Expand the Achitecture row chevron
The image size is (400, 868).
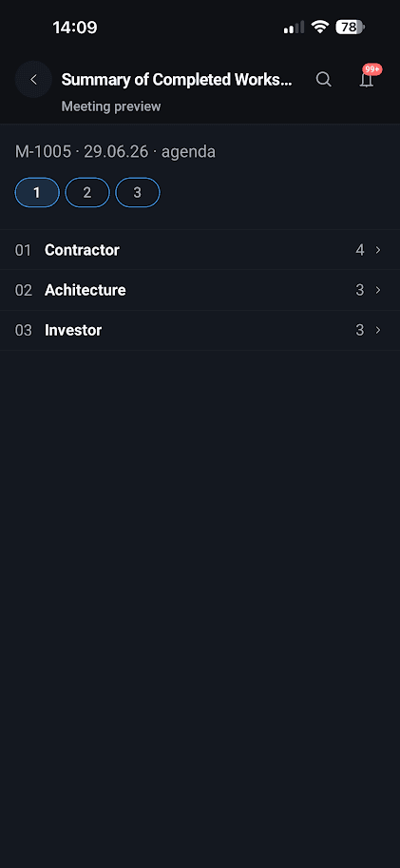[x=378, y=290]
